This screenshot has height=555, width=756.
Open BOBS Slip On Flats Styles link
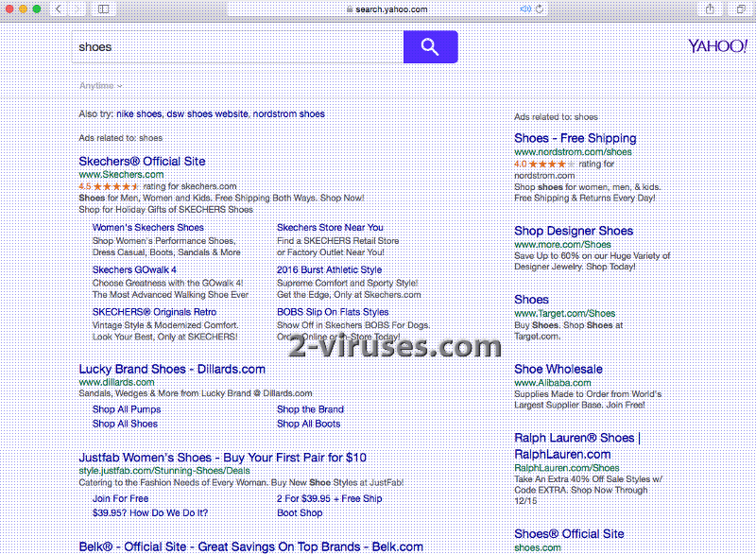(x=333, y=312)
